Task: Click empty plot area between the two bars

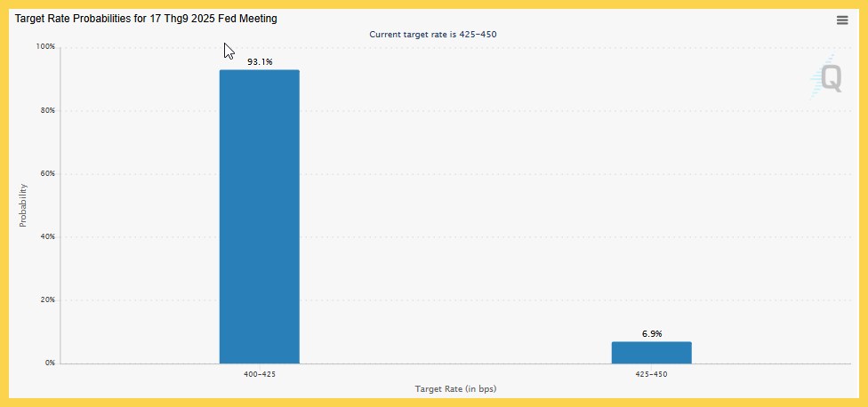Action: click(455, 221)
